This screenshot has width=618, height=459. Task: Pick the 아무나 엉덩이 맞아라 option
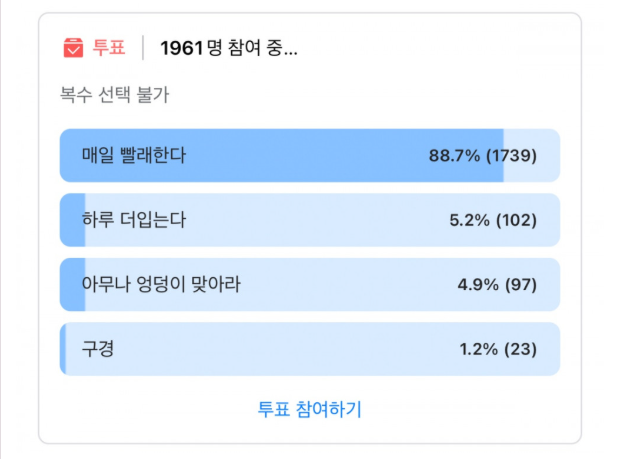161,285
